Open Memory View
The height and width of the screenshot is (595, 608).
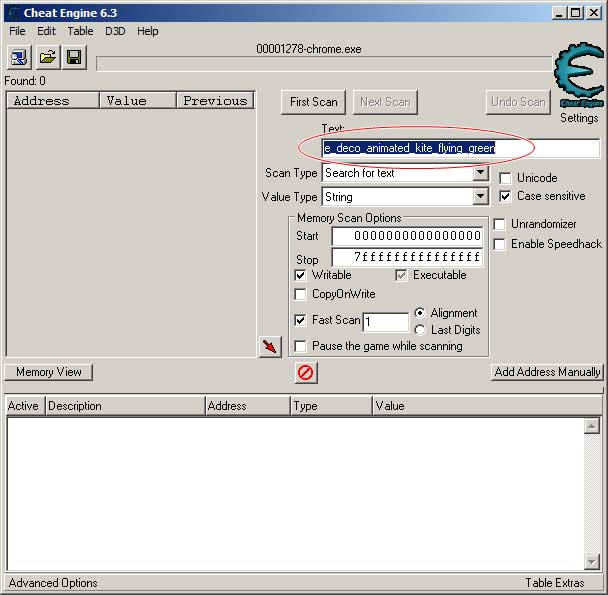pyautogui.click(x=48, y=372)
